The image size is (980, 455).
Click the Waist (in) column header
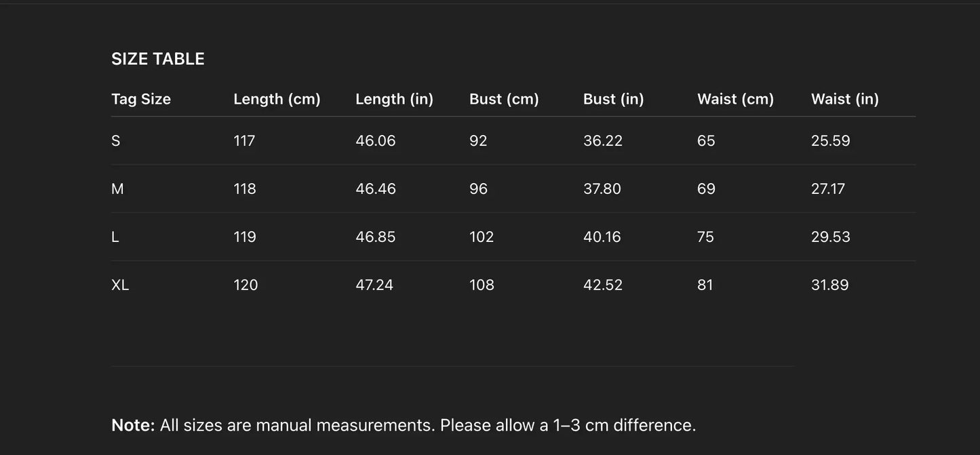point(844,99)
